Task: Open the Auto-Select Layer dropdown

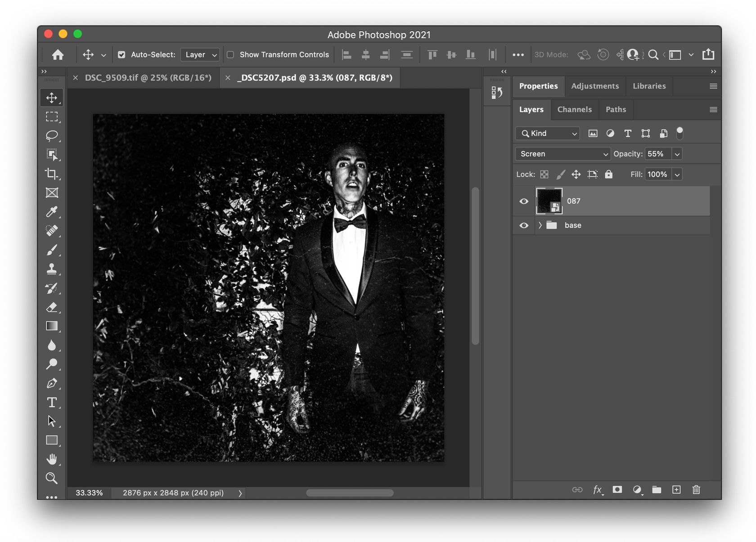Action: (200, 55)
